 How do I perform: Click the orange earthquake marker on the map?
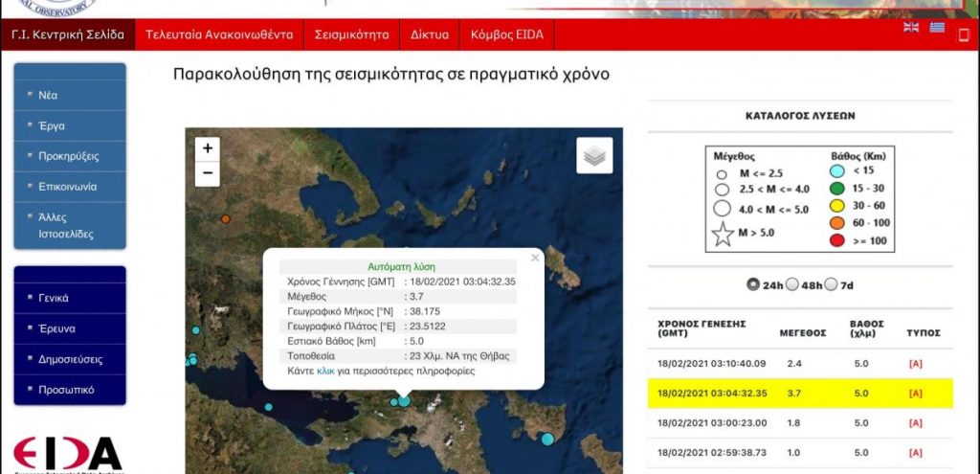226,219
